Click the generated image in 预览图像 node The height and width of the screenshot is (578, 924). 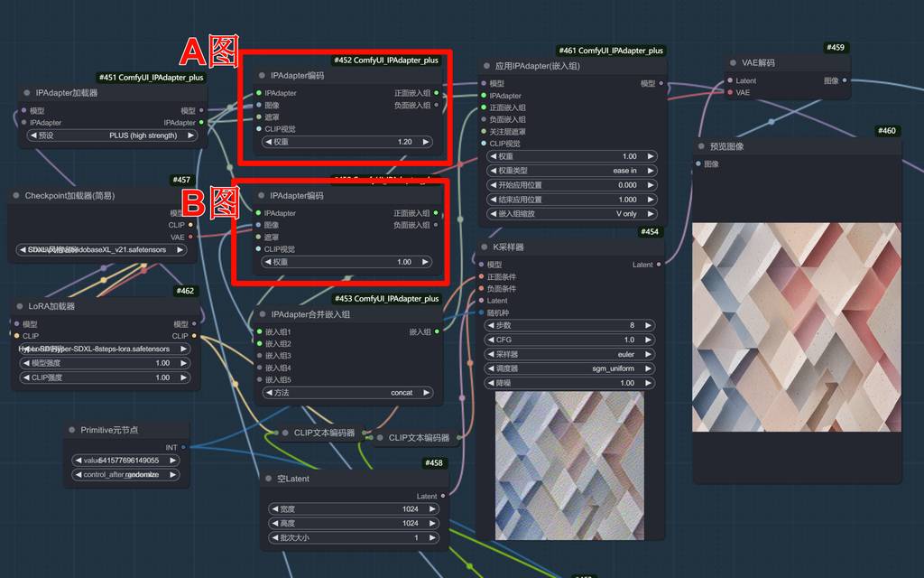(797, 327)
